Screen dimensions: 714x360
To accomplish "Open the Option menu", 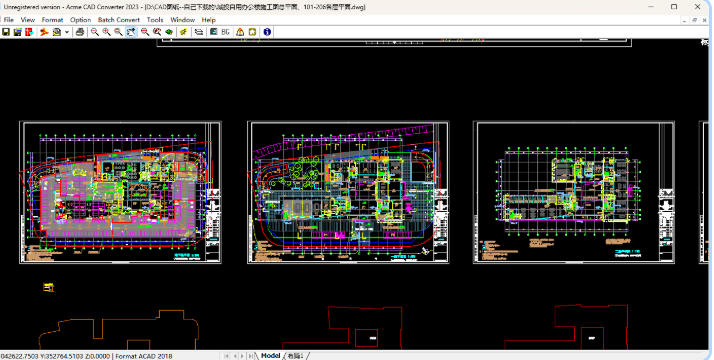I will [x=81, y=20].
